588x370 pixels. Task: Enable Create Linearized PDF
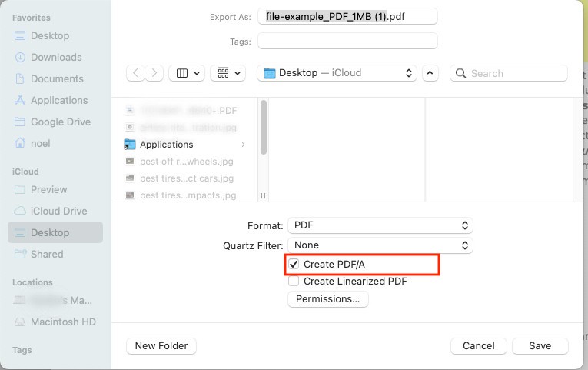coord(294,281)
